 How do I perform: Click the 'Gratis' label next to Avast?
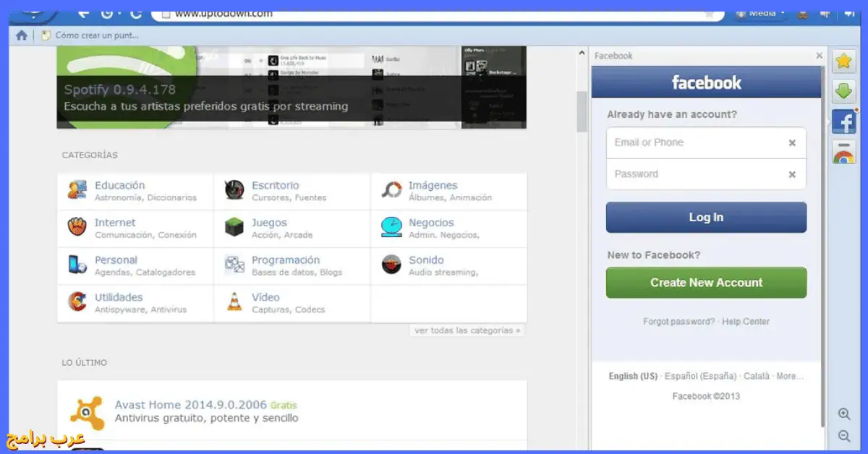[284, 406]
